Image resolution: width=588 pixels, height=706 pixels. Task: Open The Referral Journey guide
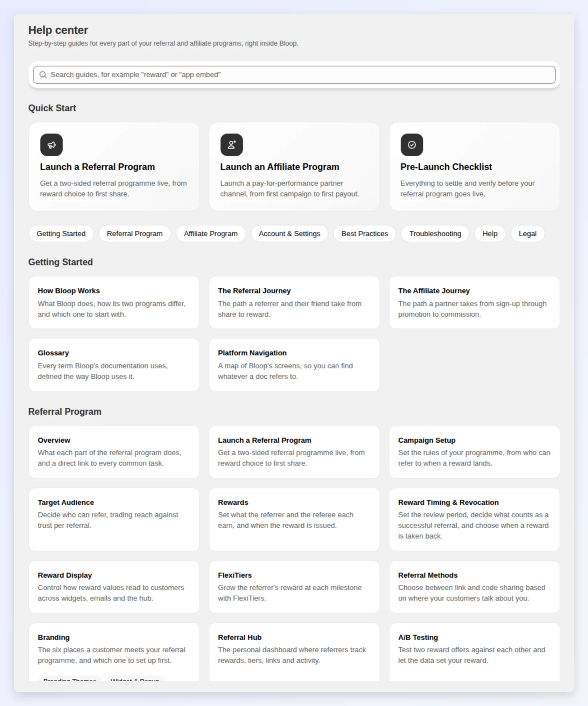294,303
